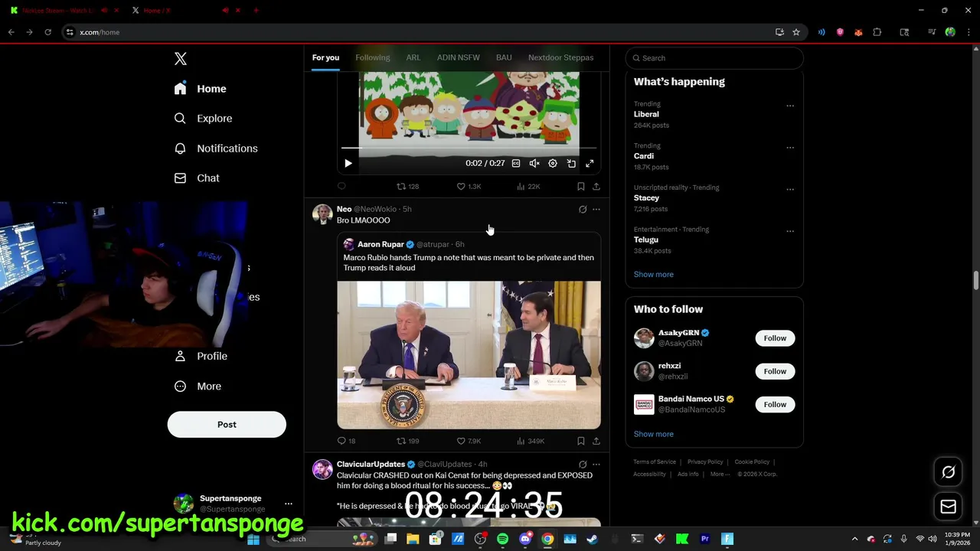Click the X search field
980x551 pixels.
point(714,58)
